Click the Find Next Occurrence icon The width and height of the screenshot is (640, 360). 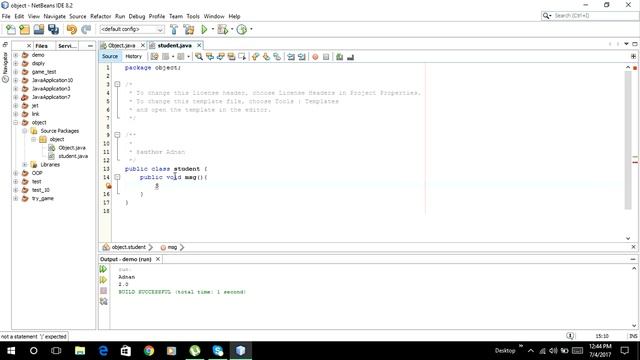pyautogui.click(x=220, y=57)
